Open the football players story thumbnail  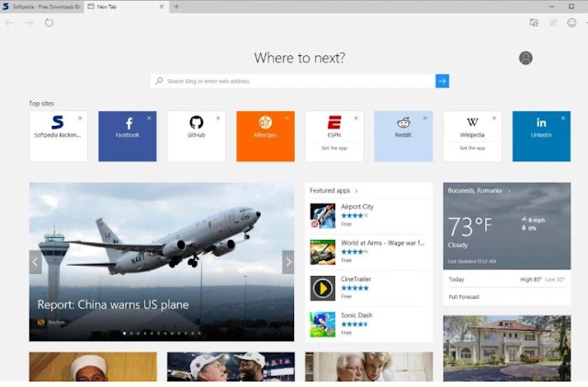point(231,367)
